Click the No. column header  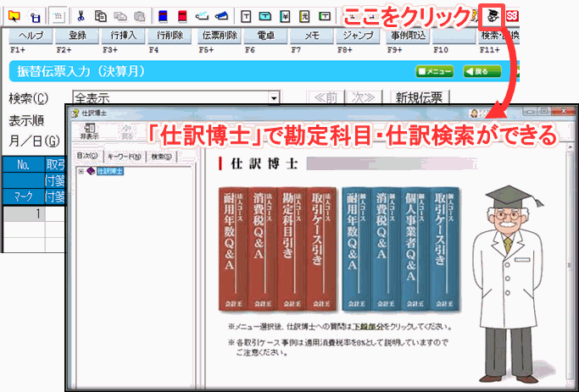[24, 164]
